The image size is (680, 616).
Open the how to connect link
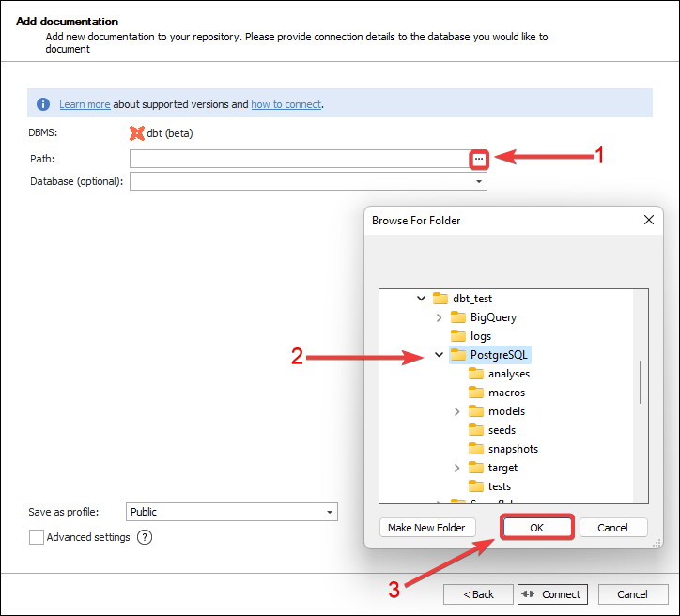click(286, 104)
